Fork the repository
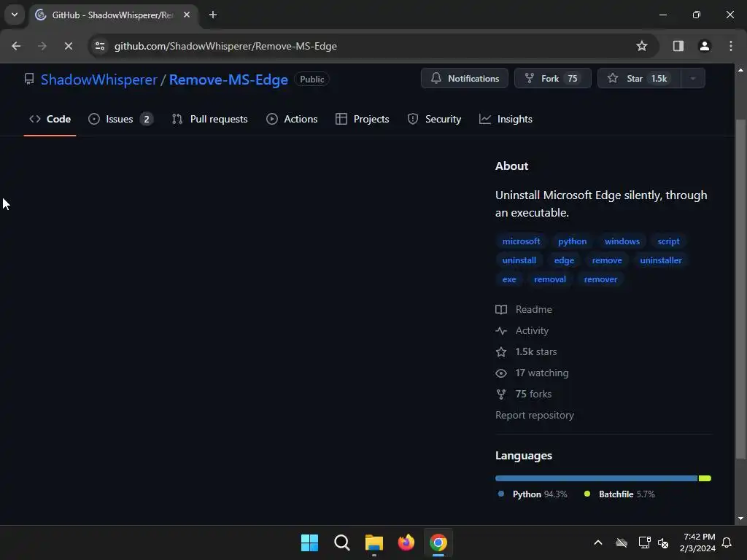The width and height of the screenshot is (747, 560). point(553,79)
